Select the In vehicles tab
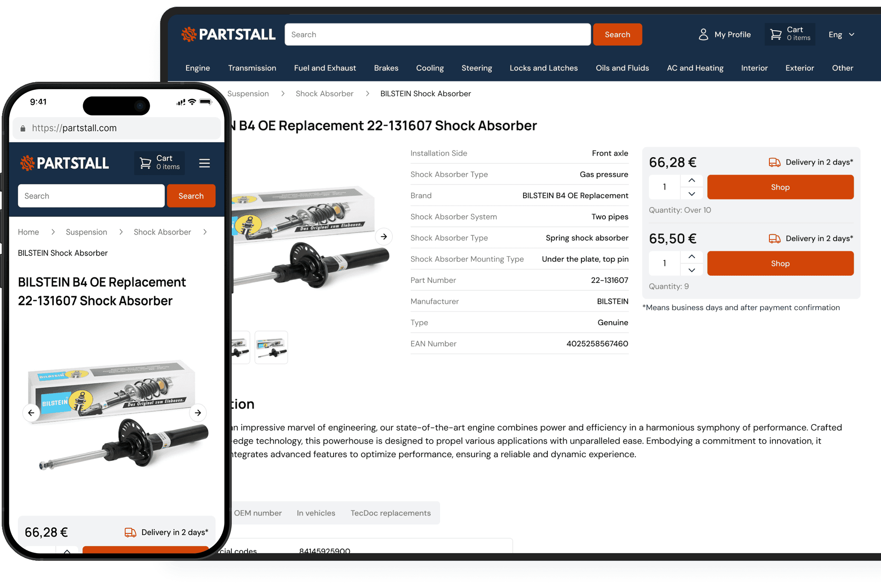Viewport: 881px width, 588px height. [x=316, y=513]
